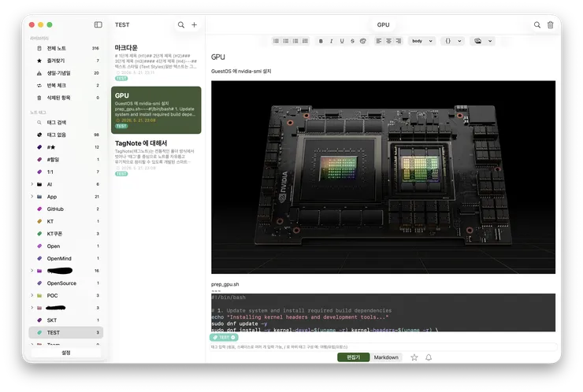Toggle the reminder bell for this note
This screenshot has height=392, width=583.
(x=429, y=357)
